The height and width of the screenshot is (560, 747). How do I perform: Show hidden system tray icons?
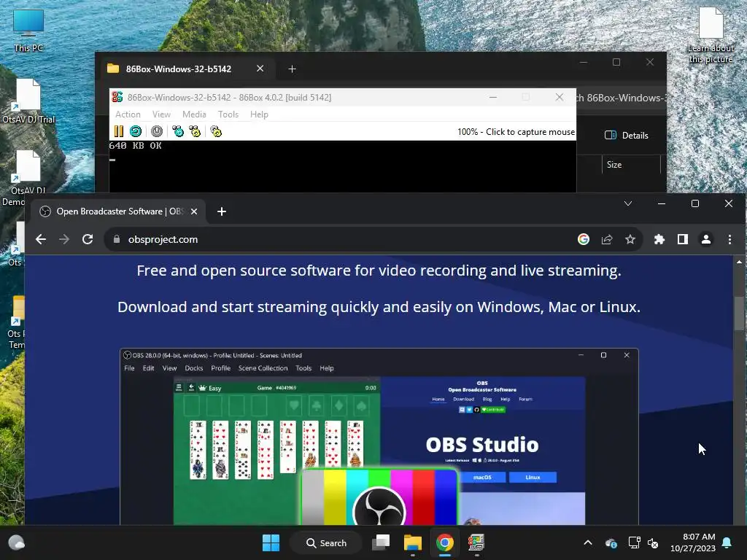(588, 542)
